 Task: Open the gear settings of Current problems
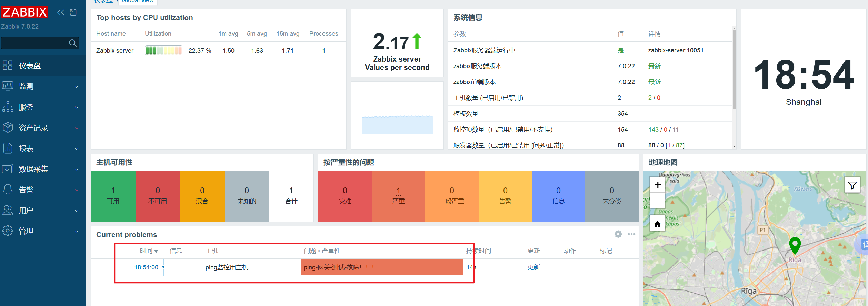tap(618, 234)
